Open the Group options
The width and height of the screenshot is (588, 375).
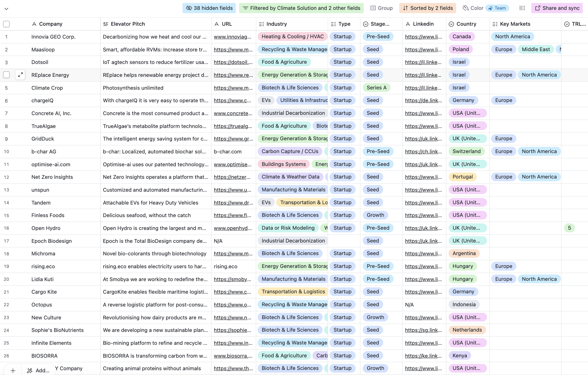click(381, 8)
